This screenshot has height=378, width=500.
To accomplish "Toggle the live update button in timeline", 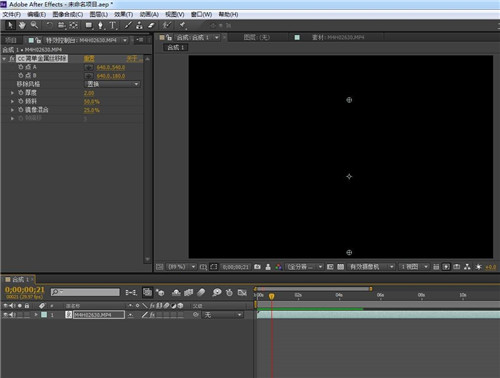I will (x=147, y=292).
